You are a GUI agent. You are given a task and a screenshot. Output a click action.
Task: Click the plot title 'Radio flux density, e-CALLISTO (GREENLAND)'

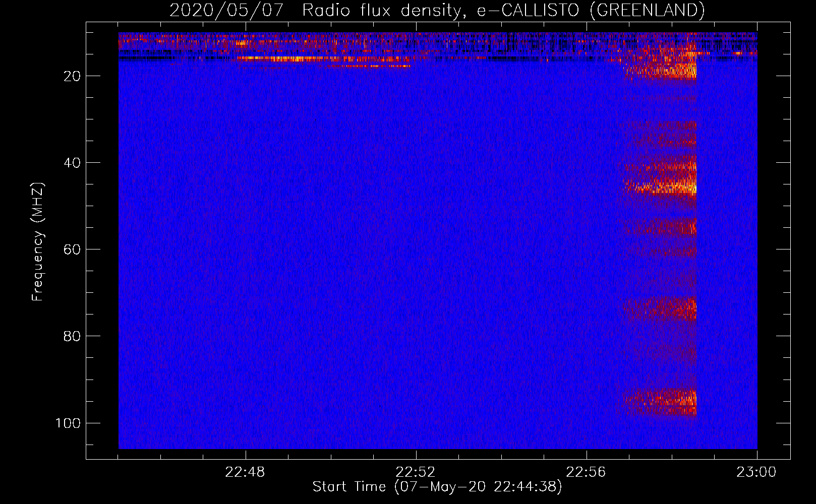[x=503, y=10]
